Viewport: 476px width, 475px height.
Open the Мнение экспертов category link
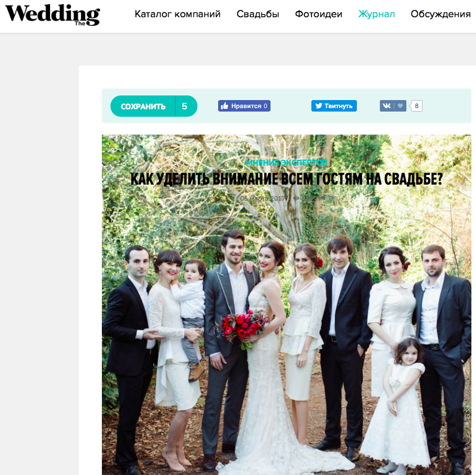[x=287, y=163]
